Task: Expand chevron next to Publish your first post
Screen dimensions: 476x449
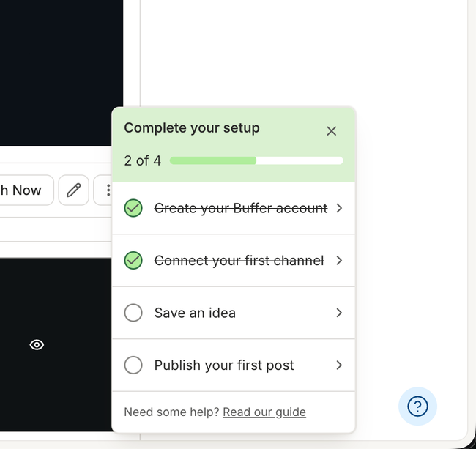Action: click(x=339, y=365)
